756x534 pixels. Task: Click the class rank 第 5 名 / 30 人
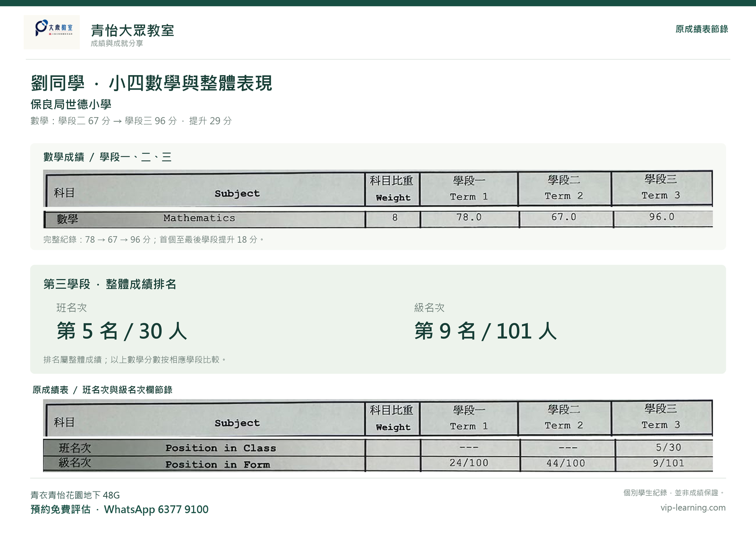(122, 331)
